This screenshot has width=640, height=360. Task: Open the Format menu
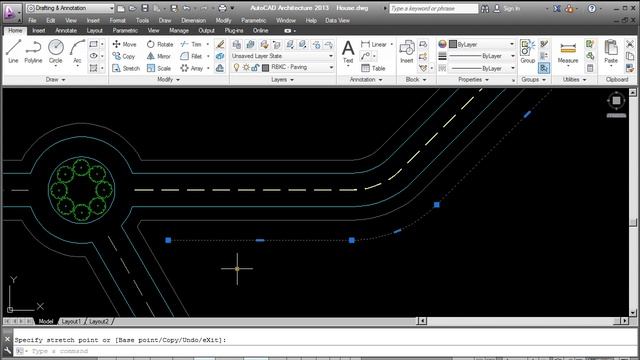tap(118, 20)
